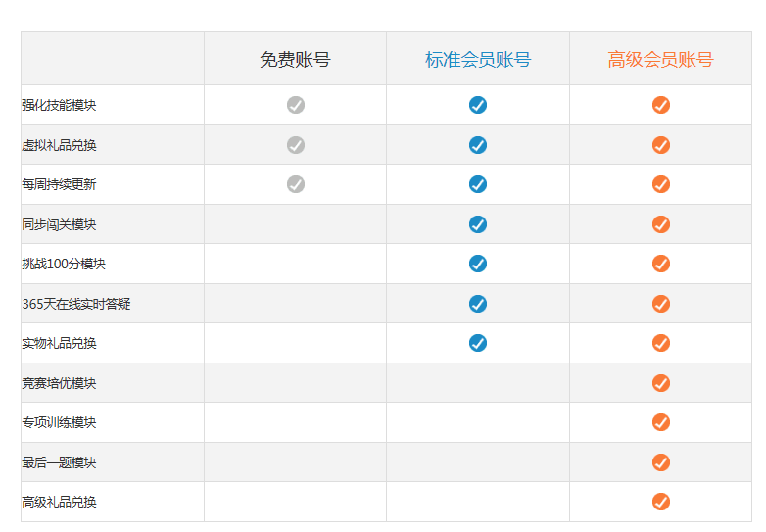Screen dimensions: 766x532
Task: Click the 挑战100分模块 feature label
Action: [64, 264]
